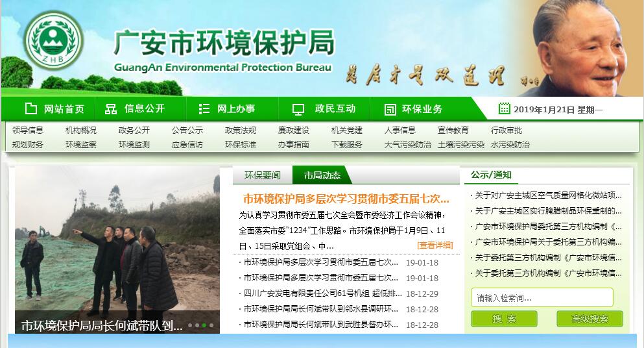Screen dimensions: 644x348
Task: Open the orange headline news article
Action: point(346,199)
